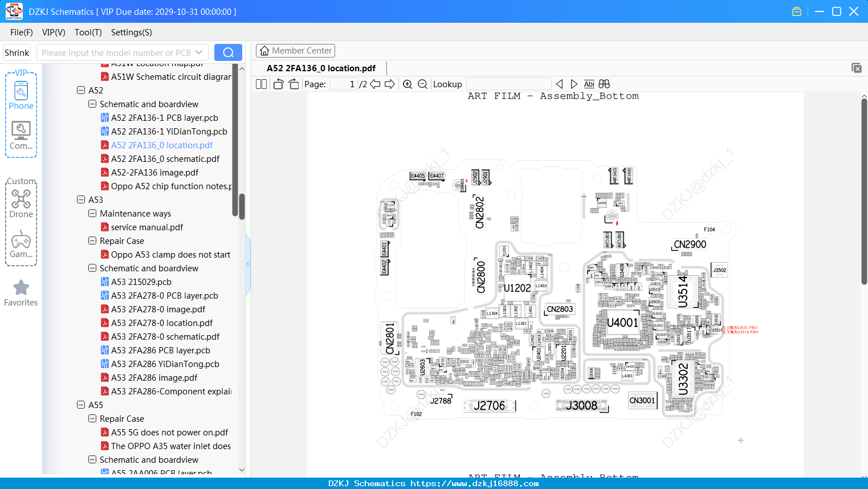Click file tree scroll down arrow
This screenshot has height=489, width=868.
point(242,470)
